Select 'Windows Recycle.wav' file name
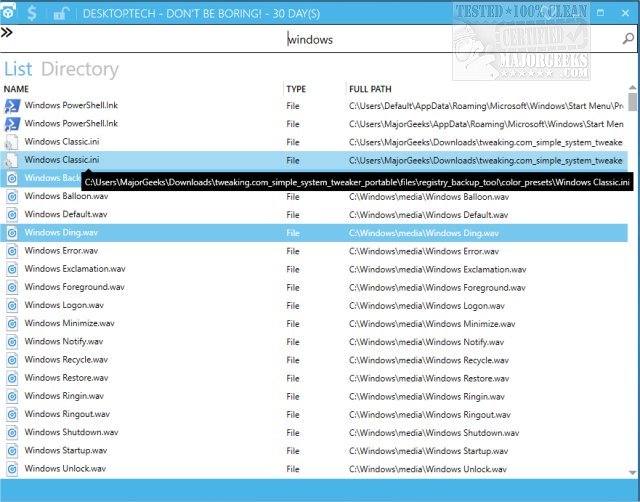This screenshot has width=640, height=502. click(66, 360)
